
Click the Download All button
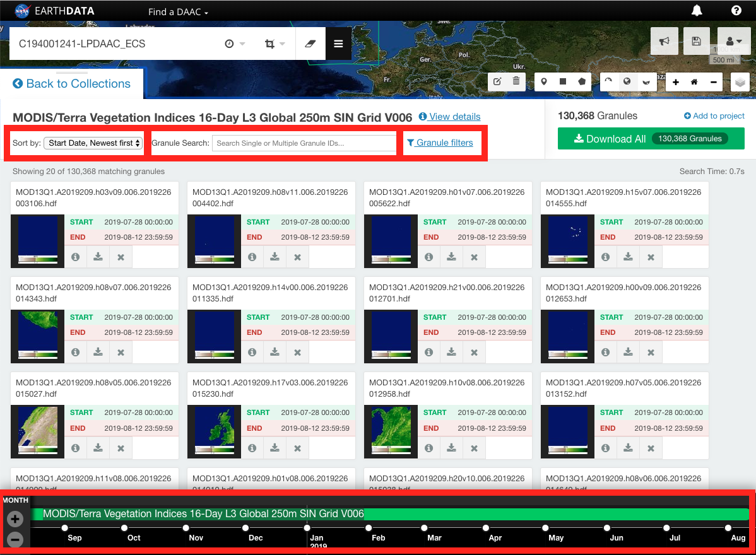[651, 139]
